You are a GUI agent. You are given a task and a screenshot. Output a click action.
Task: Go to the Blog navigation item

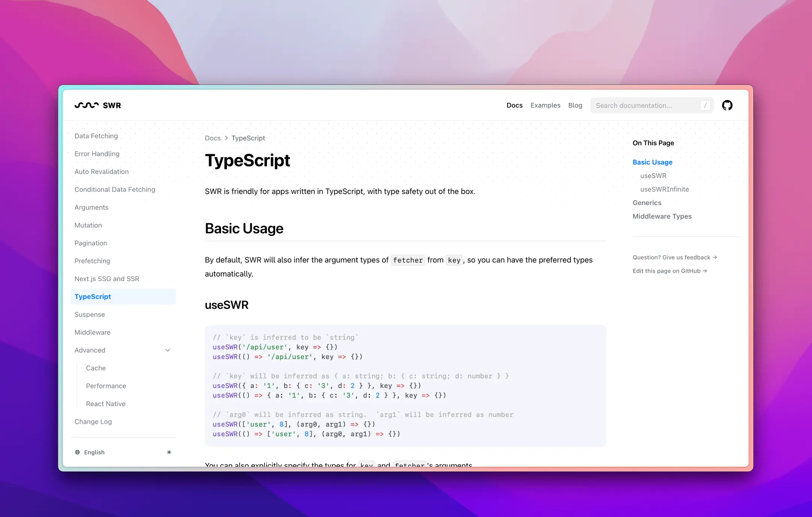(575, 105)
